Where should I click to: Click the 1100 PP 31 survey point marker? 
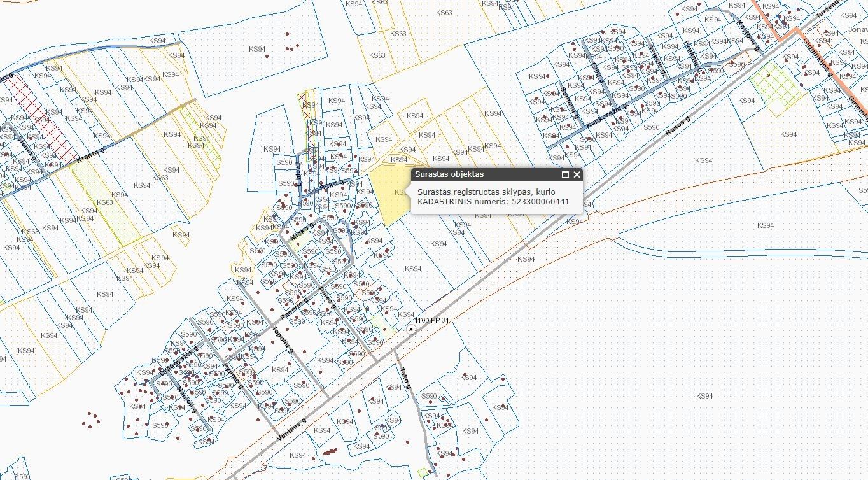[x=411, y=329]
